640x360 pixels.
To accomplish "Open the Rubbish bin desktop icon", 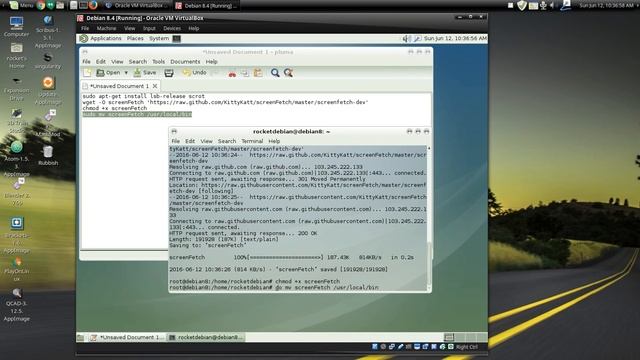I will pos(48,156).
